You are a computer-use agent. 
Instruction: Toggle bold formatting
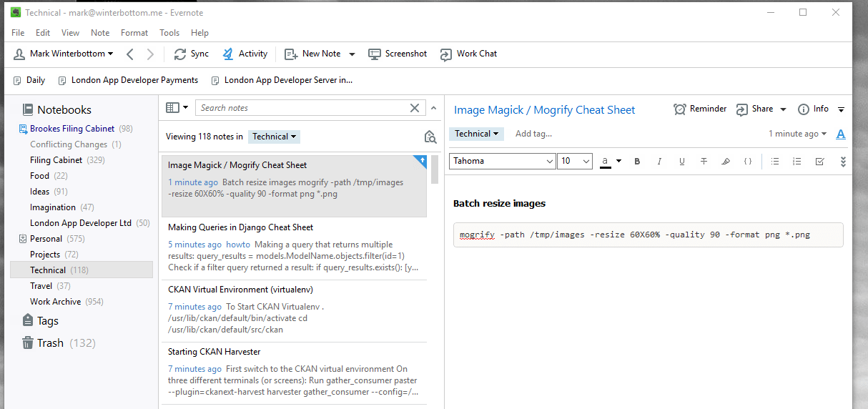[x=637, y=162]
